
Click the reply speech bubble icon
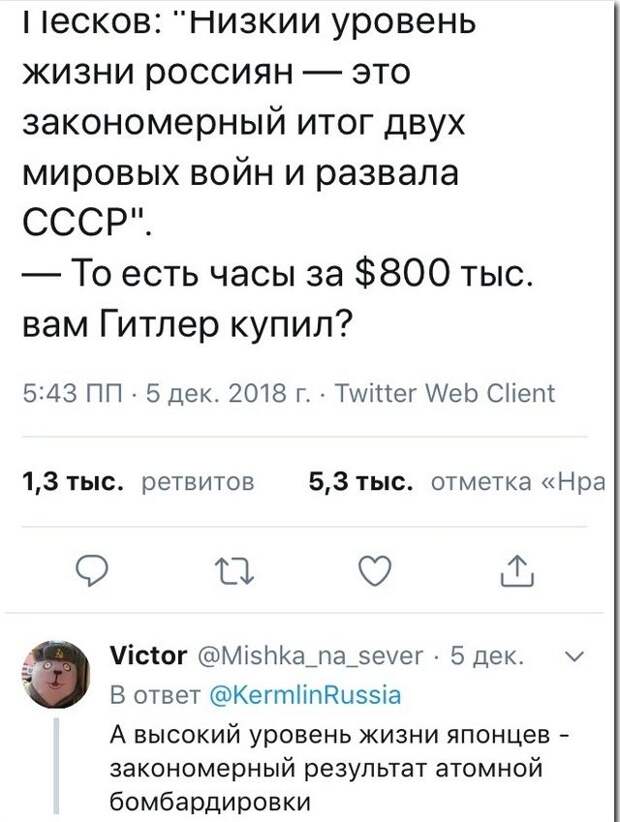[92, 571]
